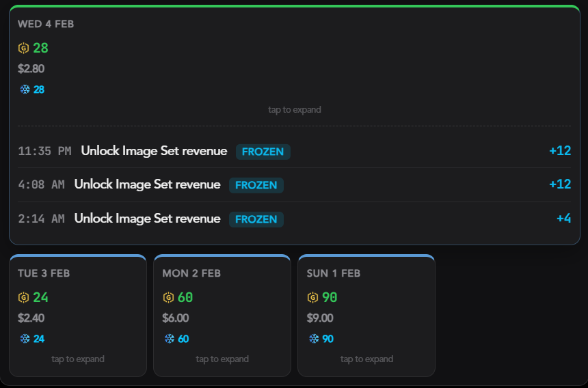Click FROZEN badge on 2:14 AM transaction
The height and width of the screenshot is (388, 588).
(x=256, y=219)
